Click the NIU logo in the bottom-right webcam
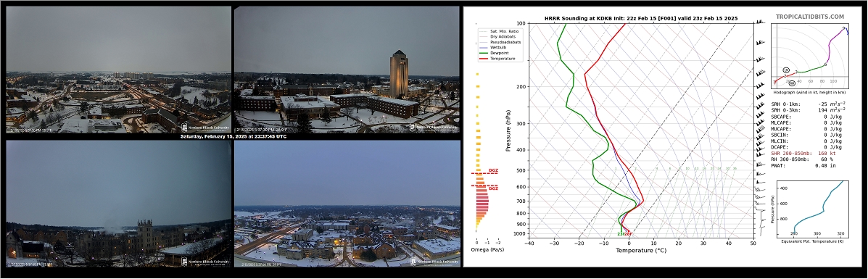The height and width of the screenshot is (279, 868). 434,262
